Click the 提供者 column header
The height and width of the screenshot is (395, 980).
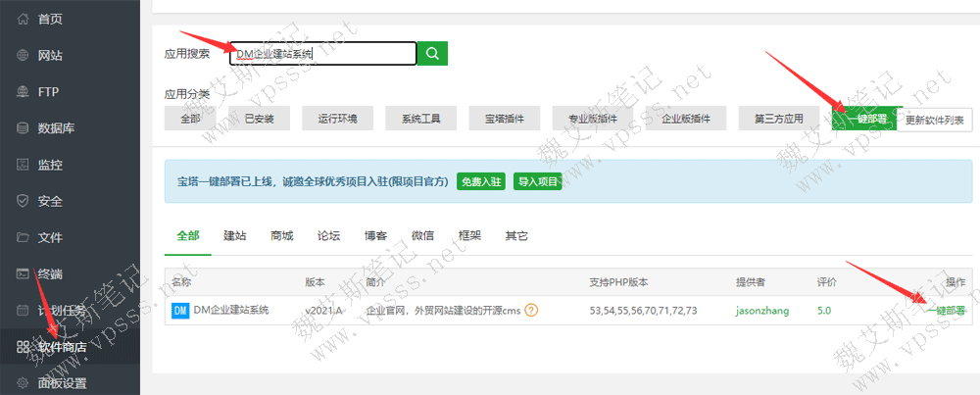coord(750,282)
